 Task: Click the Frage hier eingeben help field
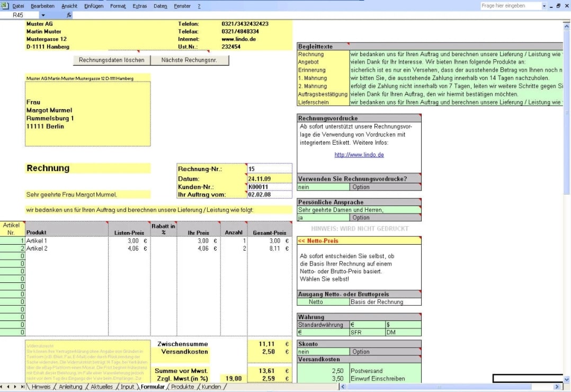(x=511, y=6)
